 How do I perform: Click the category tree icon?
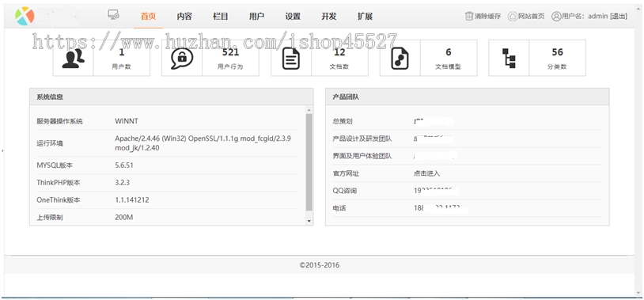(509, 59)
